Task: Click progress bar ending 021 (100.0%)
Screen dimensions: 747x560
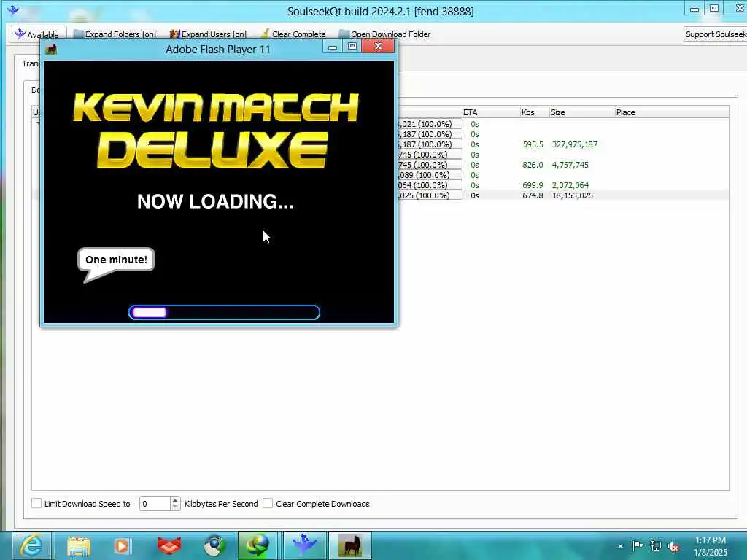Action: [x=429, y=124]
